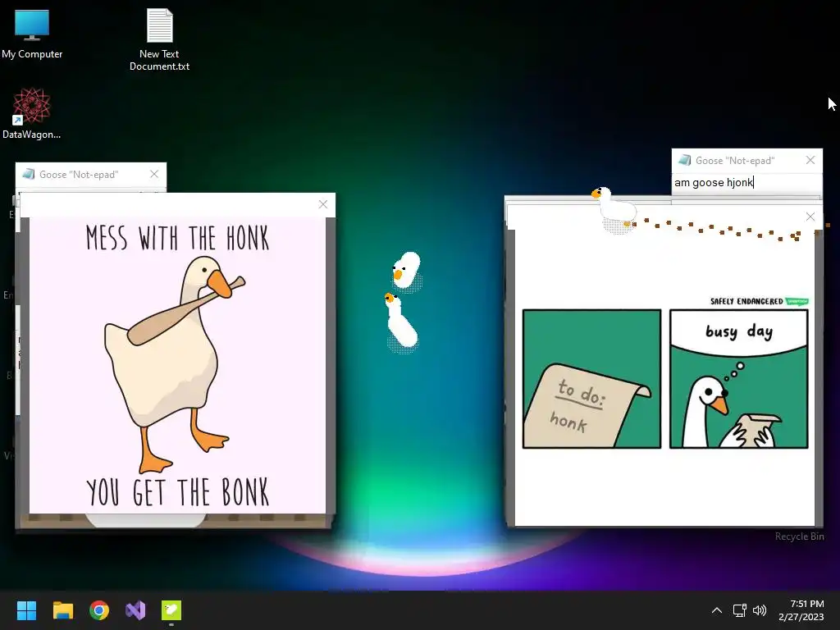
Task: Click the 'MESS WITH THE HONK' caption
Action: point(177,238)
